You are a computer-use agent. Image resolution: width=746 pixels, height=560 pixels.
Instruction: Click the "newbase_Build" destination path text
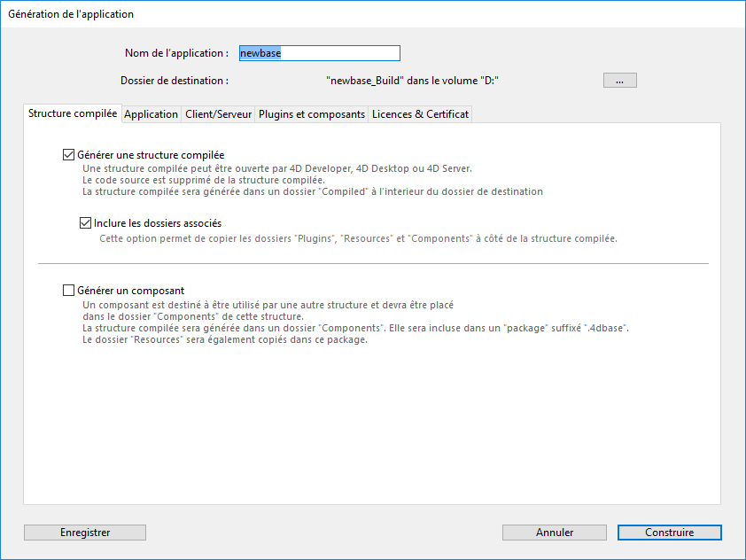pos(413,81)
